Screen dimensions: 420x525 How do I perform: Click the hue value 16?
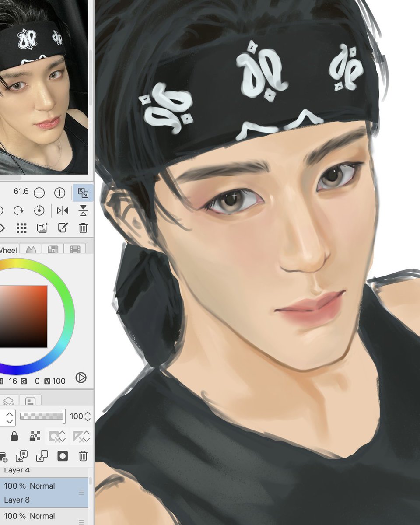pos(13,381)
